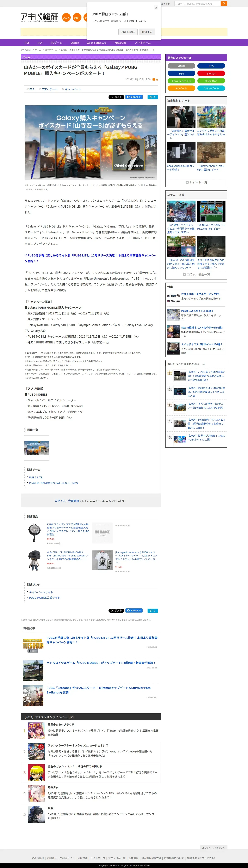Select the green Xbox Series X/S schedule pill
Viewport: 248px width, 868px height.
(x=181, y=81)
